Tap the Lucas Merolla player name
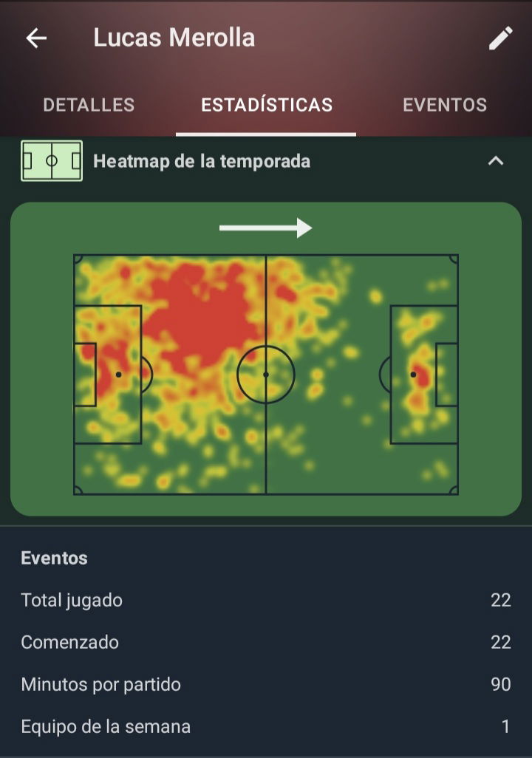The width and height of the screenshot is (532, 758). pyautogui.click(x=174, y=38)
